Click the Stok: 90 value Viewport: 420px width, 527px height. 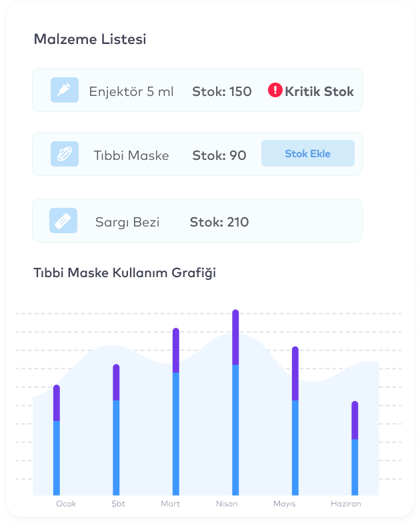tap(219, 155)
